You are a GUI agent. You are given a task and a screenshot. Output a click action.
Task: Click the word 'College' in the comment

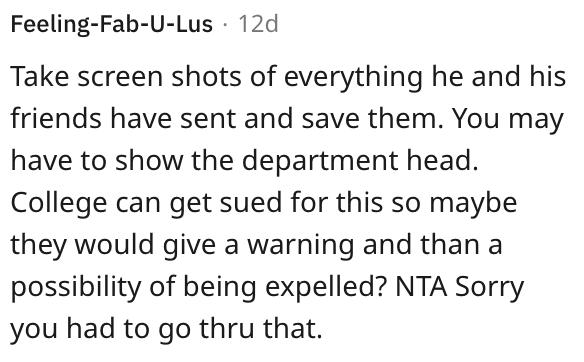[x=59, y=204]
